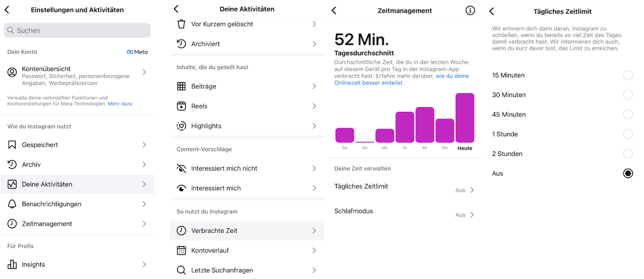Select the 2 Stunden radio option
This screenshot has width=644, height=279.
tap(628, 154)
